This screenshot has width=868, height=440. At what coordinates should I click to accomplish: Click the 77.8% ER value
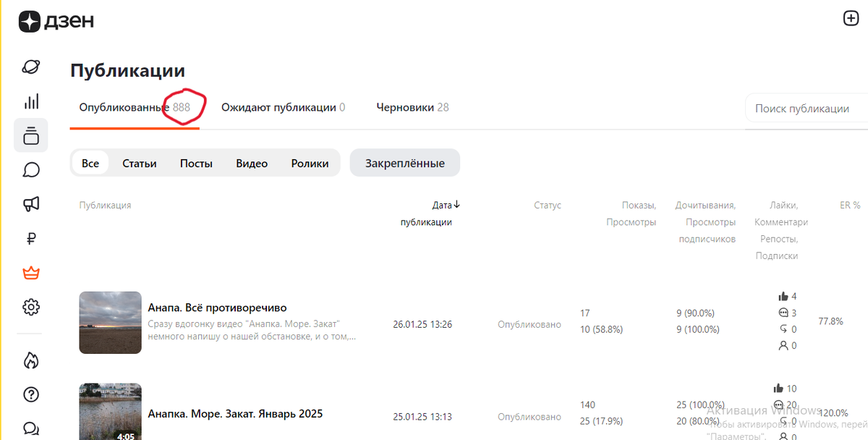coord(830,321)
